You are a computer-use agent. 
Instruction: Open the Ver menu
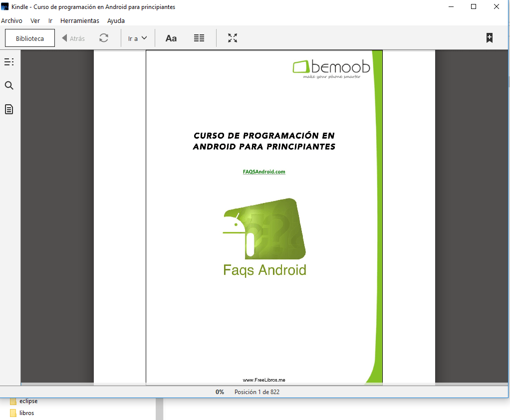[35, 21]
